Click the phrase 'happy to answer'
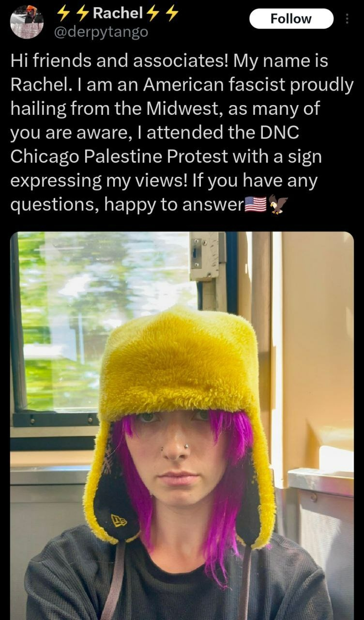 pyautogui.click(x=174, y=205)
